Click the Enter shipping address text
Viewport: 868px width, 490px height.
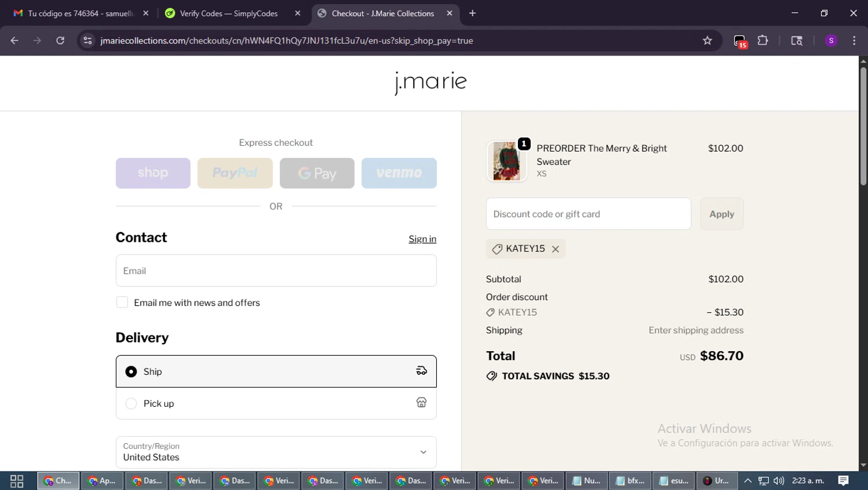point(696,330)
